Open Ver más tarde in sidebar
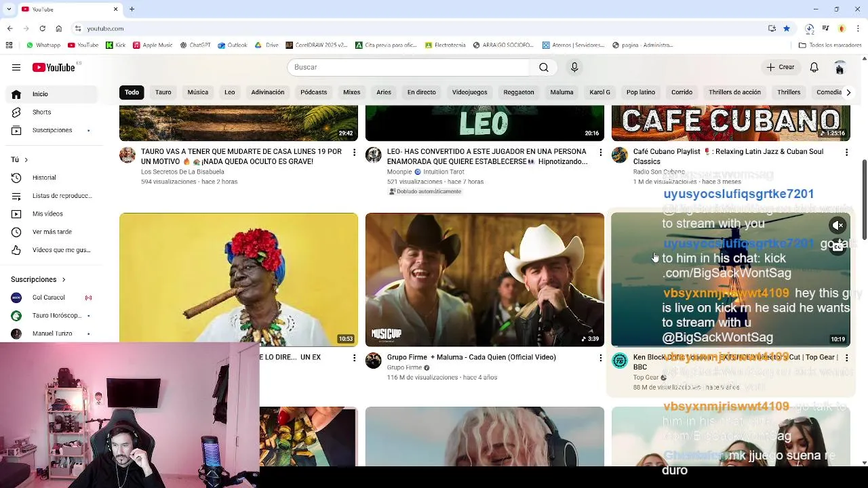Image resolution: width=868 pixels, height=488 pixels. point(52,232)
